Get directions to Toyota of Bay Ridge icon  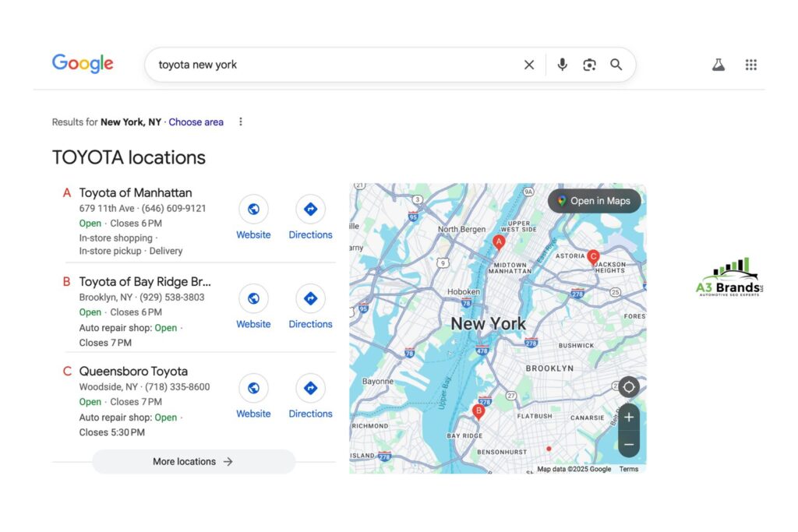pos(310,298)
